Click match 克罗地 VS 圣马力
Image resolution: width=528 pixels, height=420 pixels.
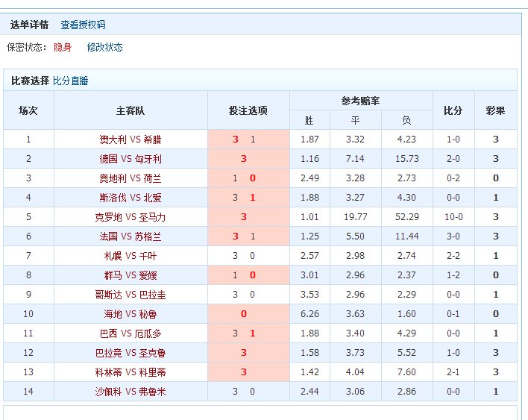click(131, 217)
